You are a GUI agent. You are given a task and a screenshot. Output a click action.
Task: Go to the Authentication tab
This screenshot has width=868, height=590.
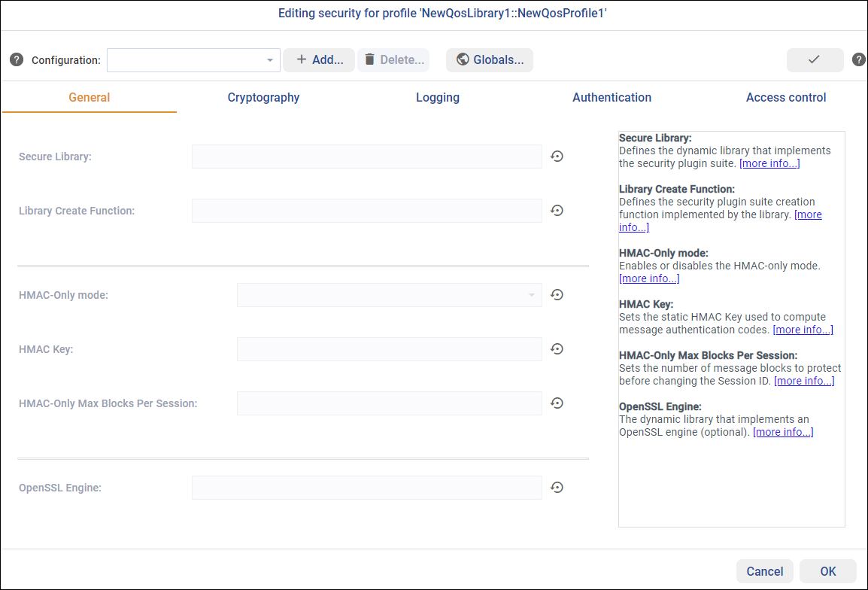tap(612, 97)
